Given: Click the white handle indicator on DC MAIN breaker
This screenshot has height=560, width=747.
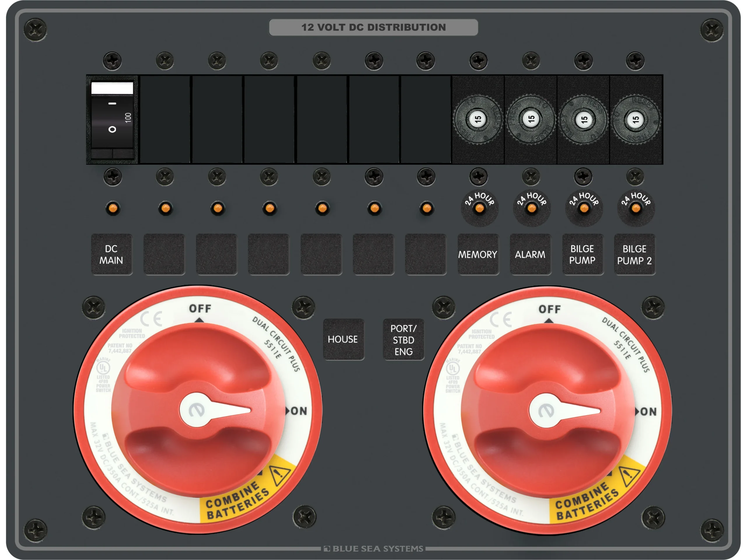Looking at the screenshot, I should pyautogui.click(x=112, y=88).
